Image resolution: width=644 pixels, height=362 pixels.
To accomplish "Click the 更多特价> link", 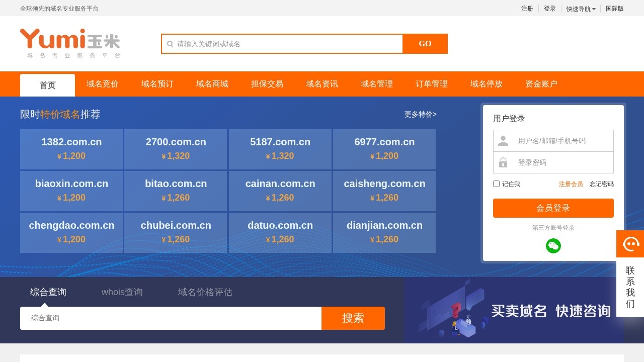I will point(421,114).
